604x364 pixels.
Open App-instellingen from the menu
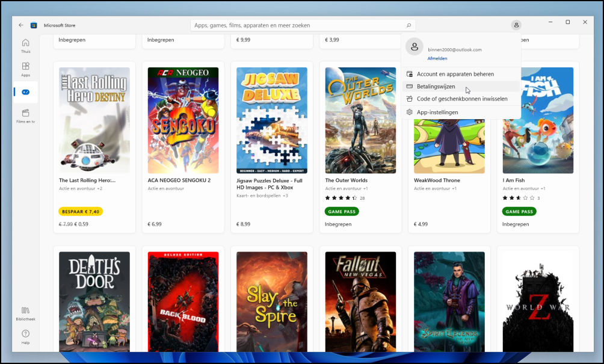point(461,112)
